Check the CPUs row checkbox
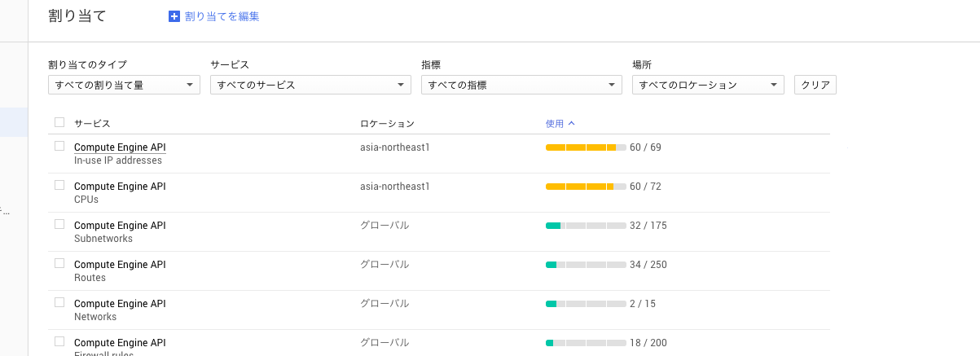 pyautogui.click(x=59, y=185)
